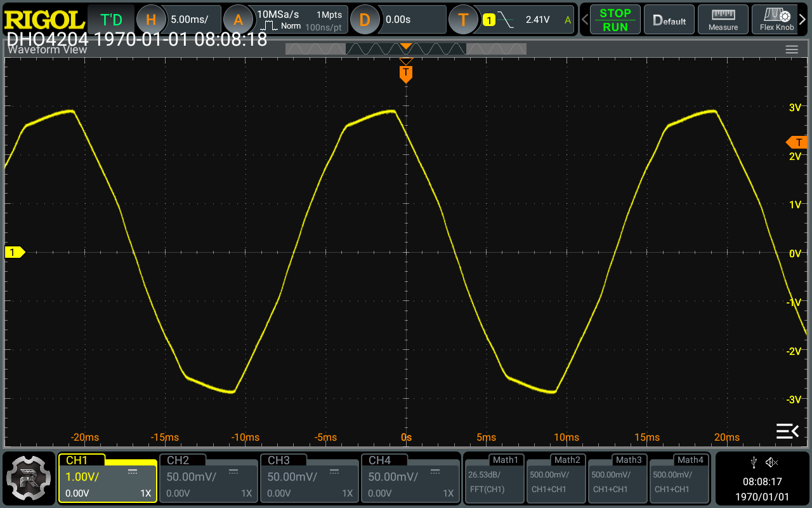Image resolution: width=812 pixels, height=508 pixels.
Task: Enable the CH4 channel tile
Action: (410, 478)
